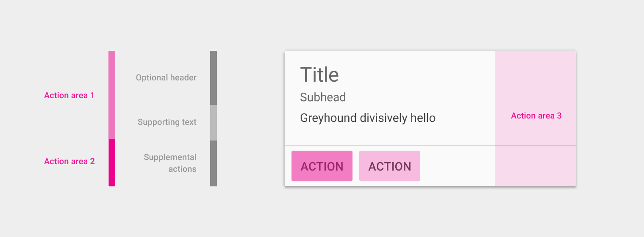The image size is (644, 237).
Task: Click the magenta Action area 2 bar
Action: pyautogui.click(x=112, y=163)
